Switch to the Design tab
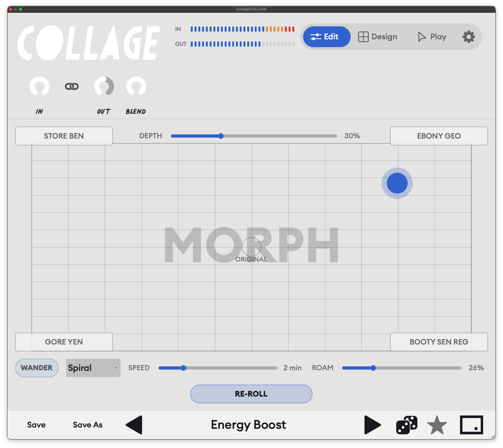Image resolution: width=503 pixels, height=448 pixels. pyautogui.click(x=378, y=37)
